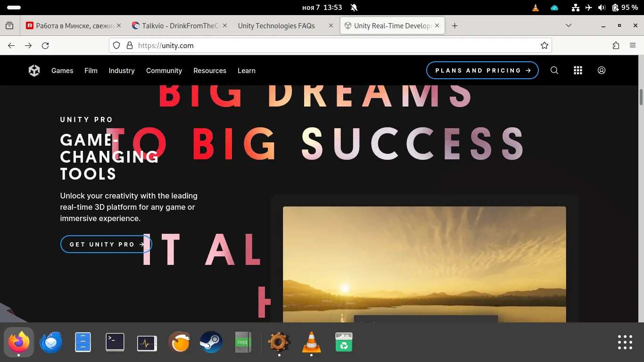Image resolution: width=644 pixels, height=362 pixels.
Task: Open the Unity apps grid icon
Action: [578, 70]
